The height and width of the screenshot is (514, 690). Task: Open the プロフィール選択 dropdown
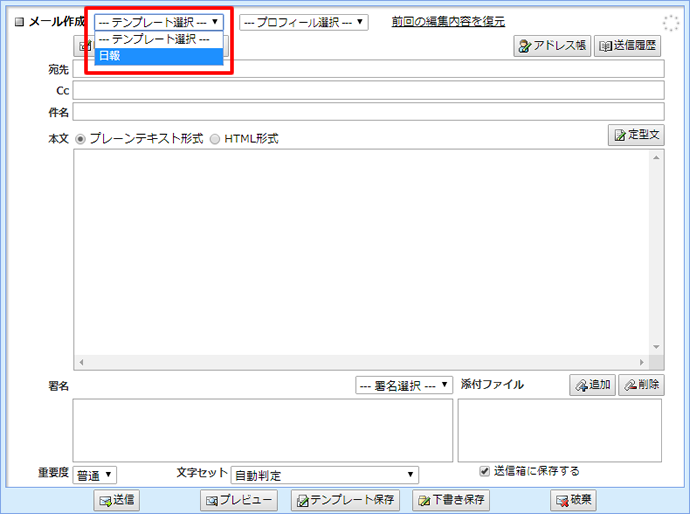[304, 22]
